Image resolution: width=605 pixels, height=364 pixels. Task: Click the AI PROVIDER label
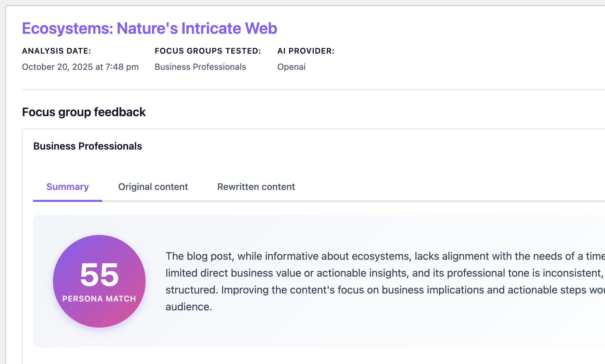coord(306,51)
